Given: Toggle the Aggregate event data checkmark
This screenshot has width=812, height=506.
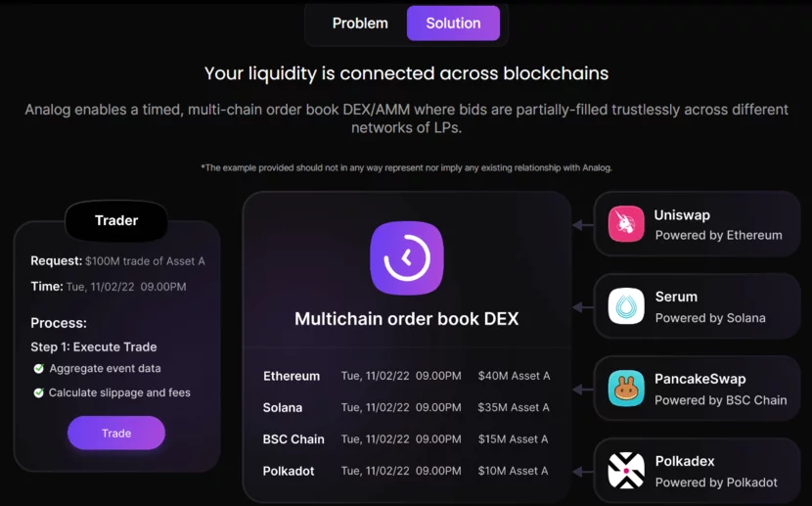Looking at the screenshot, I should click(39, 369).
